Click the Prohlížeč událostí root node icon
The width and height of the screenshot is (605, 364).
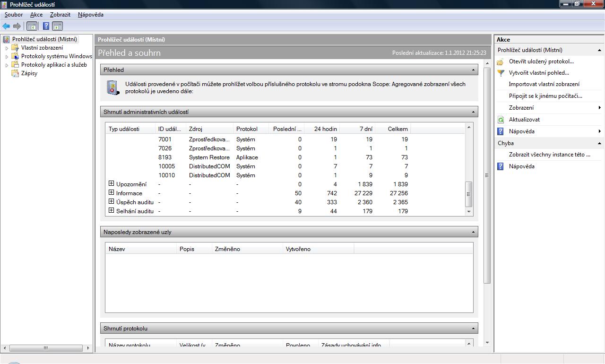click(7, 39)
